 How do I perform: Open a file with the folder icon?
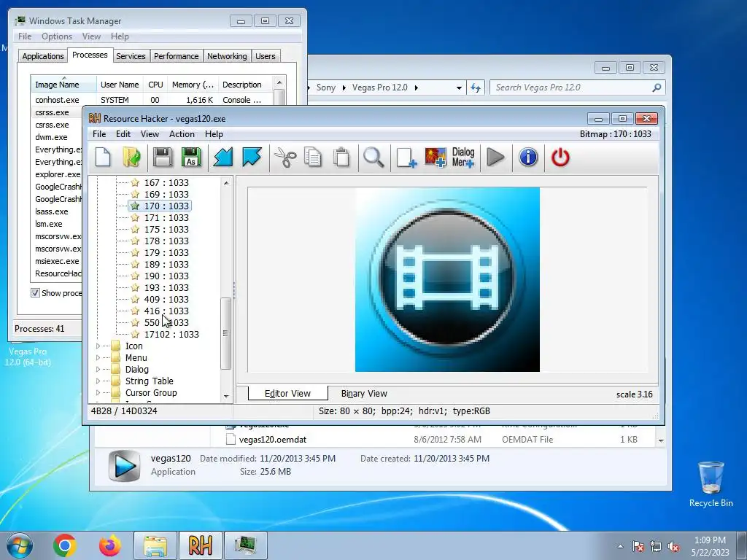pos(131,157)
